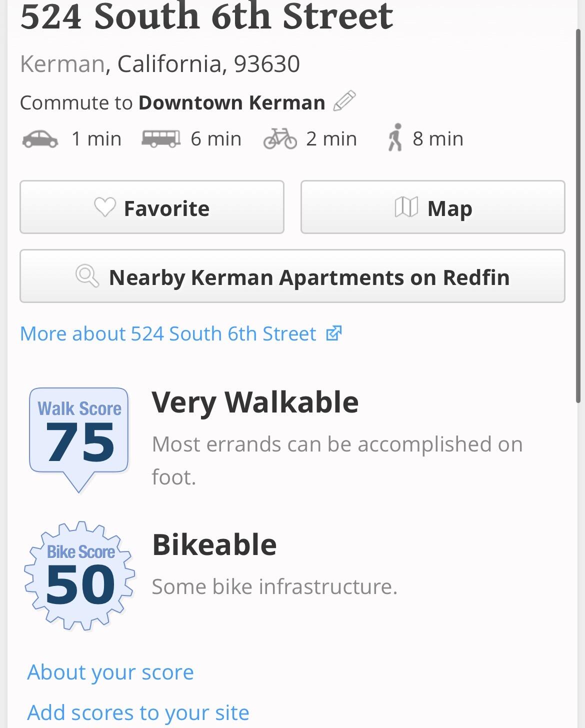Screen dimensions: 585x728
Task: Click the Very Walkable heading
Action: coord(255,402)
